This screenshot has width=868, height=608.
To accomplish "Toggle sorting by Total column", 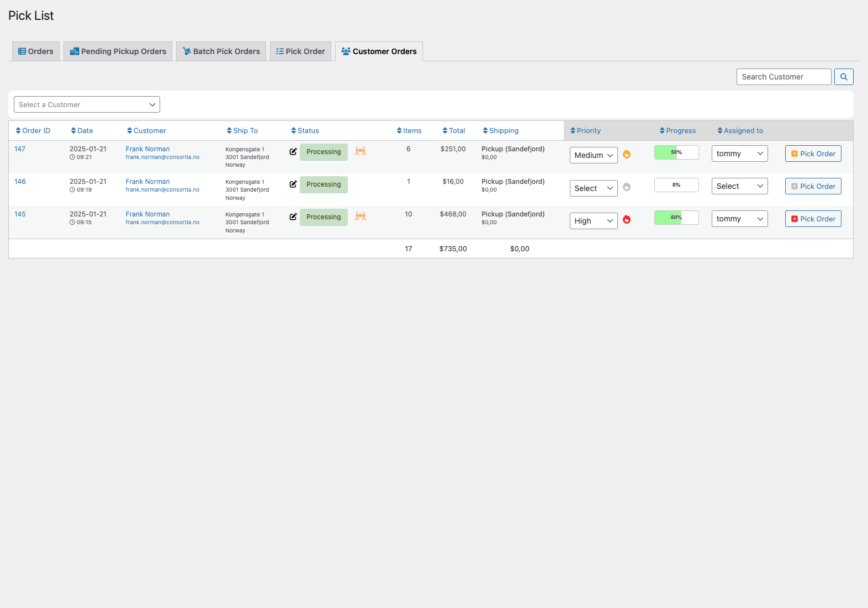I will click(x=454, y=131).
